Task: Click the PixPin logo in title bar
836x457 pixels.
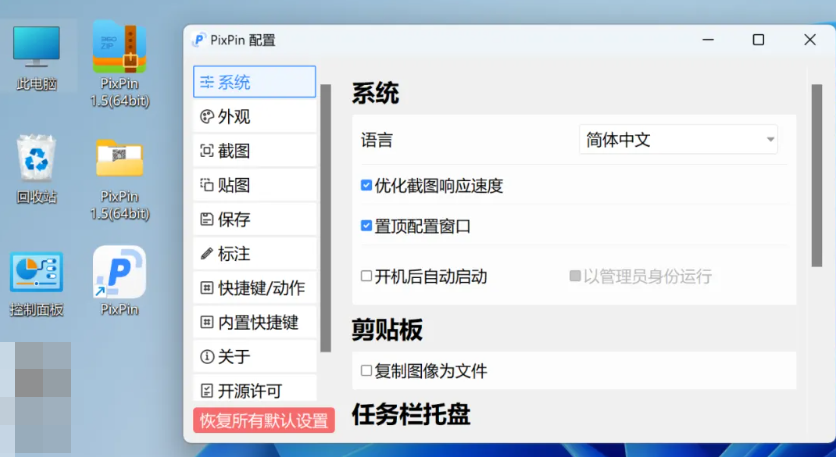Action: (199, 40)
